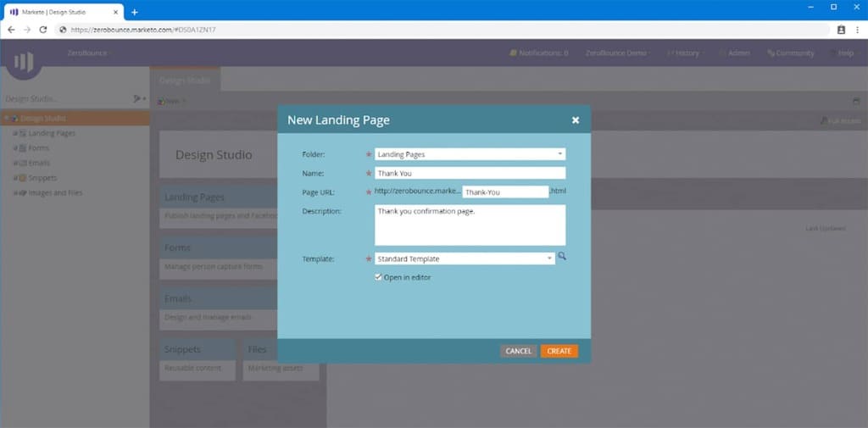The image size is (868, 428).
Task: Open Notifications in the top bar
Action: (539, 53)
